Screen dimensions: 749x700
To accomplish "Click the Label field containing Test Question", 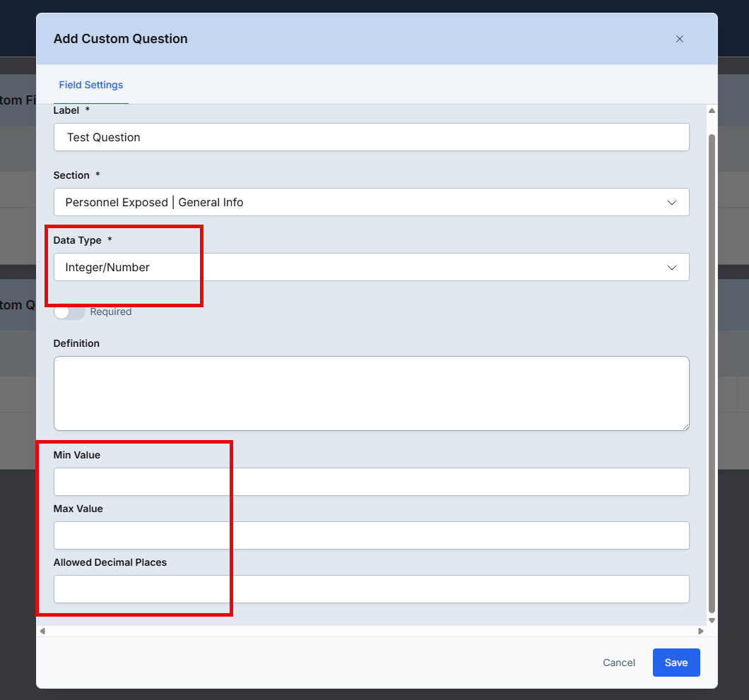I will (371, 137).
